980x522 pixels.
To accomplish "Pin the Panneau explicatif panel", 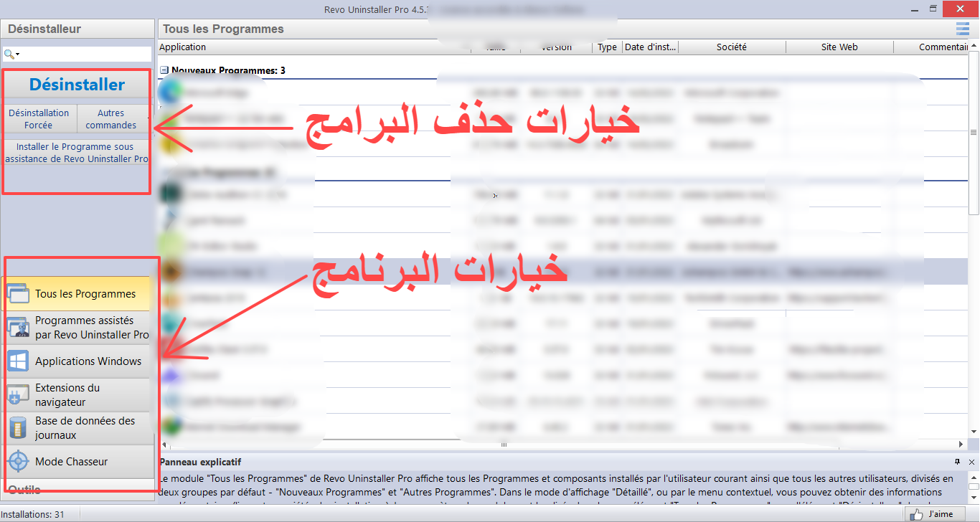I will [958, 462].
